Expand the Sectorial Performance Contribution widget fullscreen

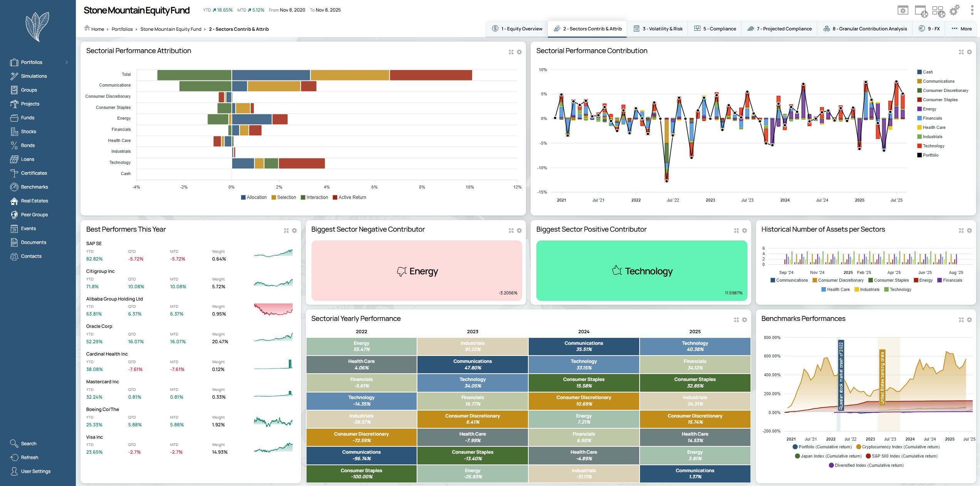click(961, 52)
